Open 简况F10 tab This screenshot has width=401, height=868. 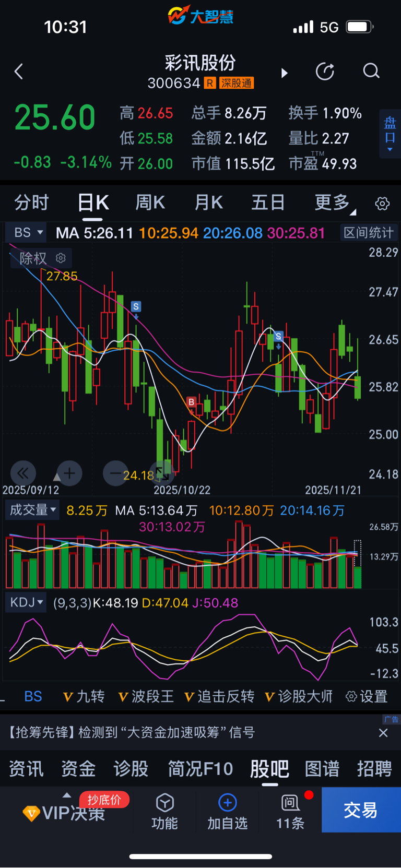(x=200, y=769)
